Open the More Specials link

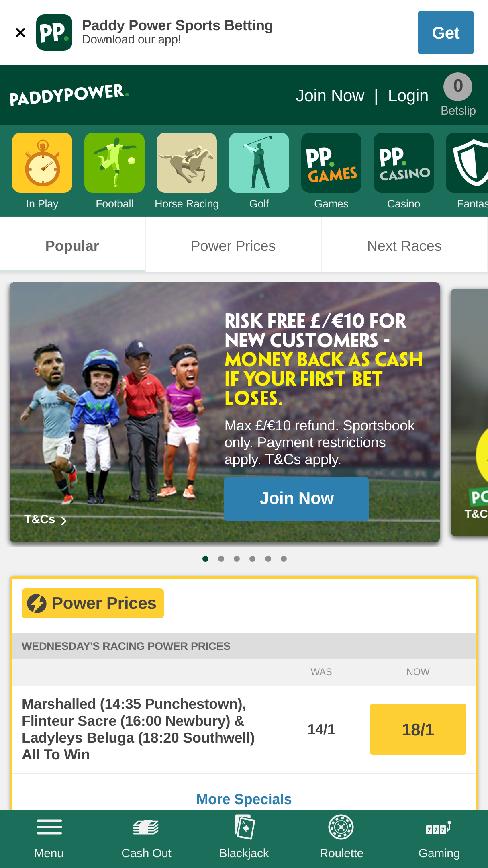[244, 799]
